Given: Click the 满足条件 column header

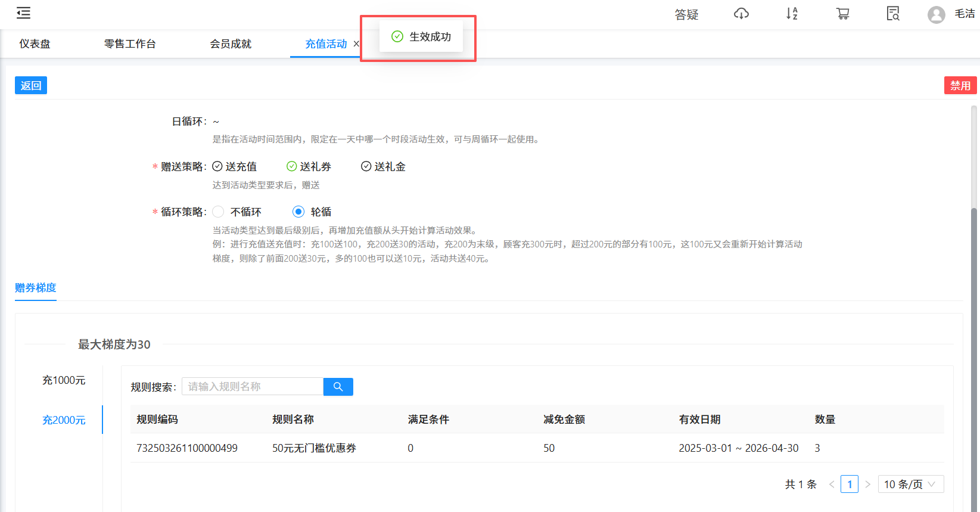Looking at the screenshot, I should pyautogui.click(x=428, y=420).
